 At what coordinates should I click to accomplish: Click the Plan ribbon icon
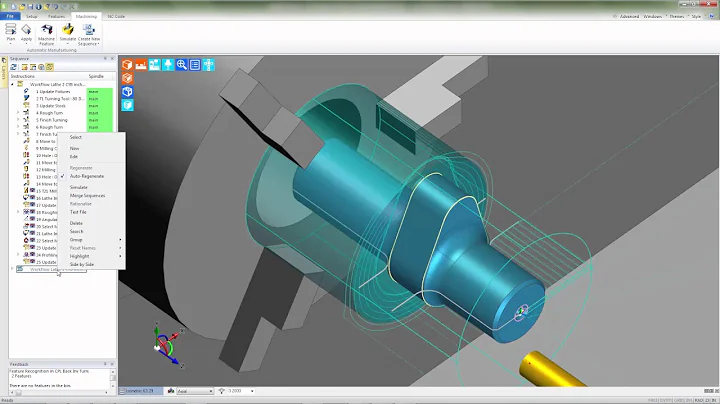(11, 30)
